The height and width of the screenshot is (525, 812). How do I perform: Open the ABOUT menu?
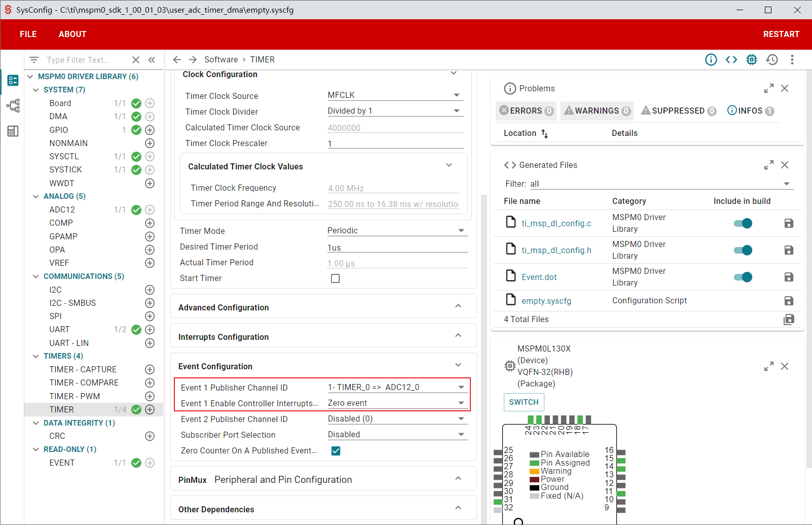(x=72, y=34)
